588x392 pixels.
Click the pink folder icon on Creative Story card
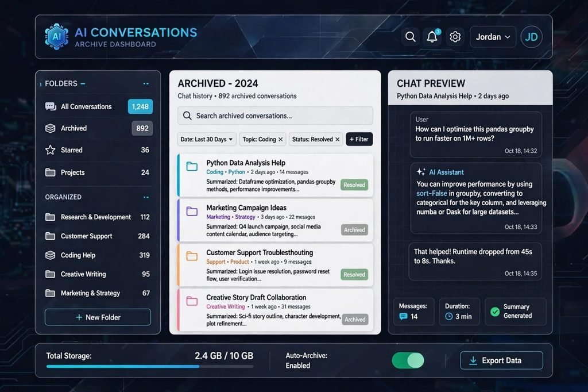pos(192,301)
